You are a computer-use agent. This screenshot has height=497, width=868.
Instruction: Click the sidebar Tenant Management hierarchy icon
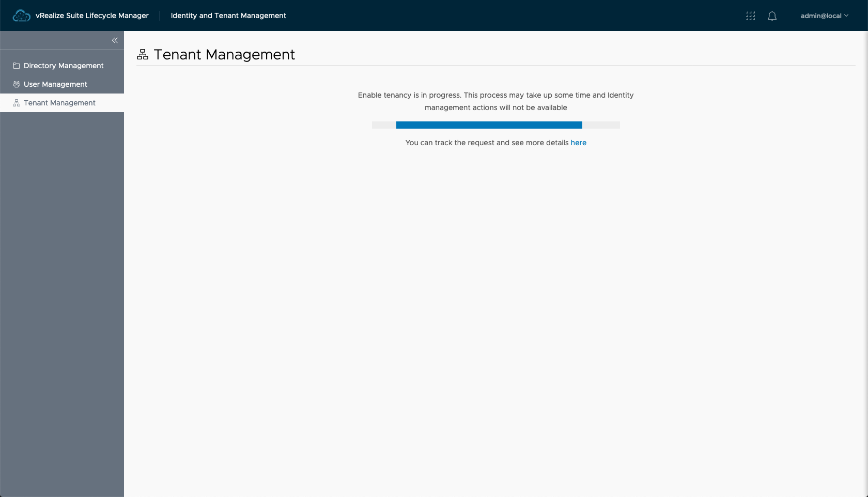[17, 103]
